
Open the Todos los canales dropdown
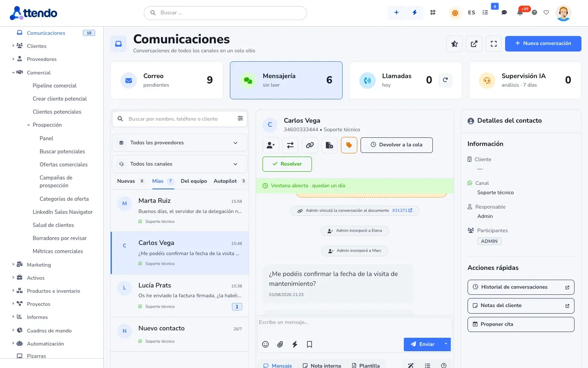pos(180,164)
